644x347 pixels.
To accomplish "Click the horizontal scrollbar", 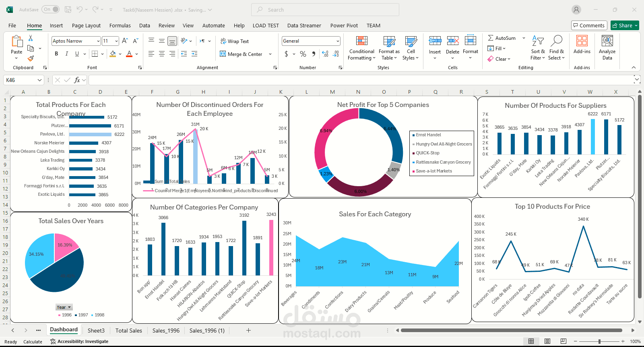I will tap(511, 331).
